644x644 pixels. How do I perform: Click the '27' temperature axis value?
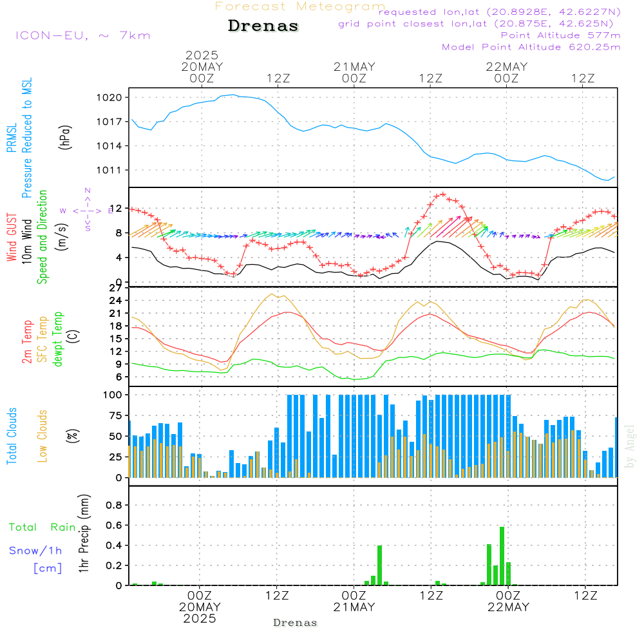(116, 288)
